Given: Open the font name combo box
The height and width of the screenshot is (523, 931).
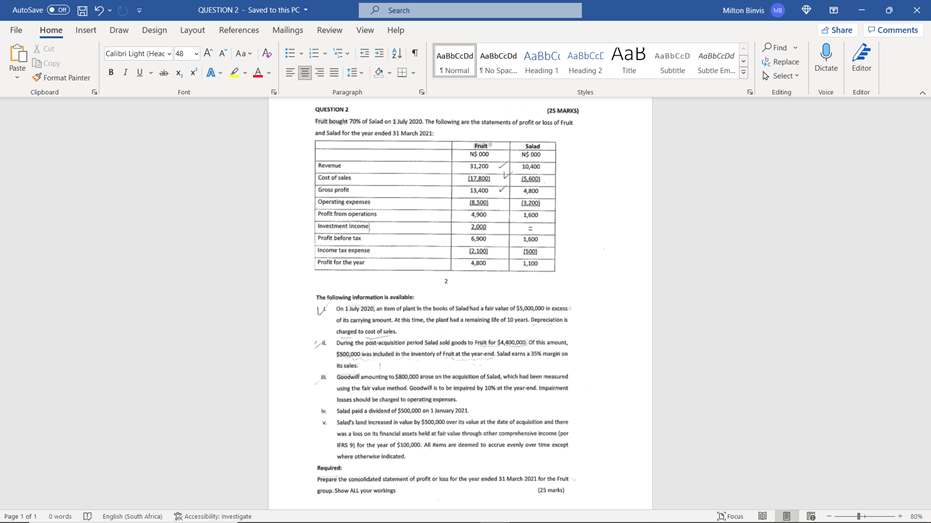Looking at the screenshot, I should click(x=138, y=53).
